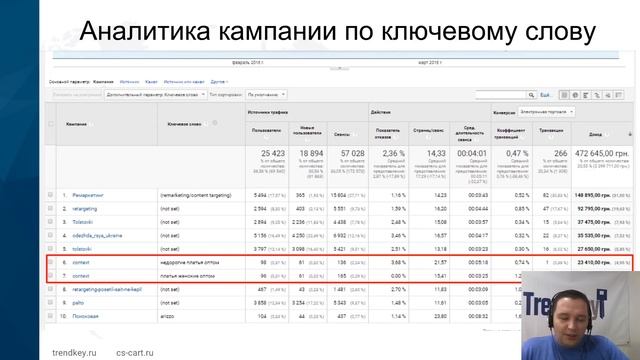Select the keyword 'недорогие платья оптом'

190,262
